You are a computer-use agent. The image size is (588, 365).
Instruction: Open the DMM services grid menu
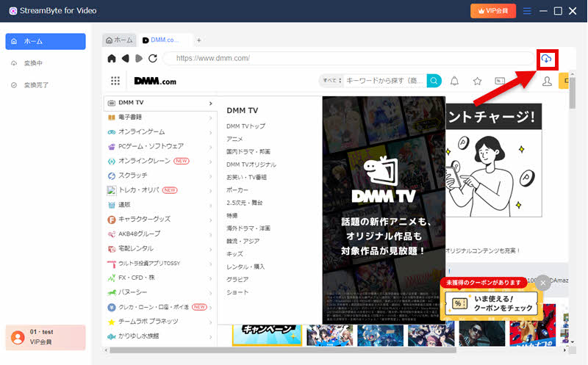click(x=115, y=81)
